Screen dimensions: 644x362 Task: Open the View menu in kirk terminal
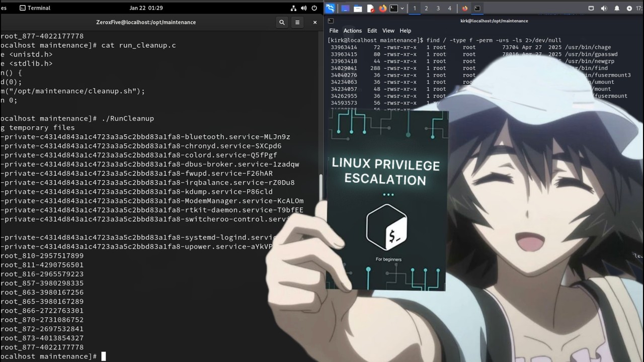click(x=388, y=31)
